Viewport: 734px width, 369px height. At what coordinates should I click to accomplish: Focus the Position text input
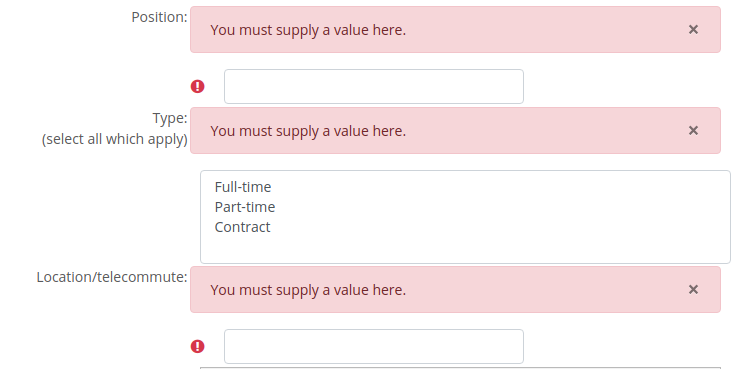374,87
